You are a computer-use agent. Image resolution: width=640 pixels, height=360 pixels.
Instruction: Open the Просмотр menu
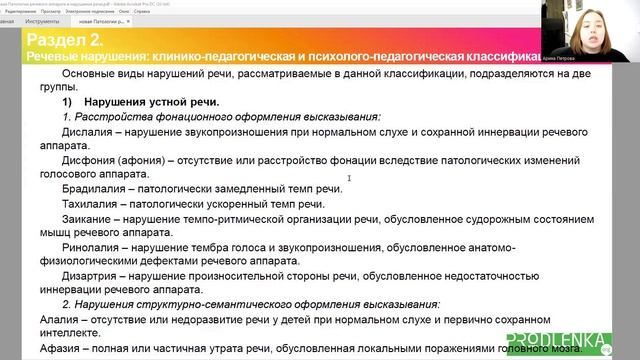51,11
